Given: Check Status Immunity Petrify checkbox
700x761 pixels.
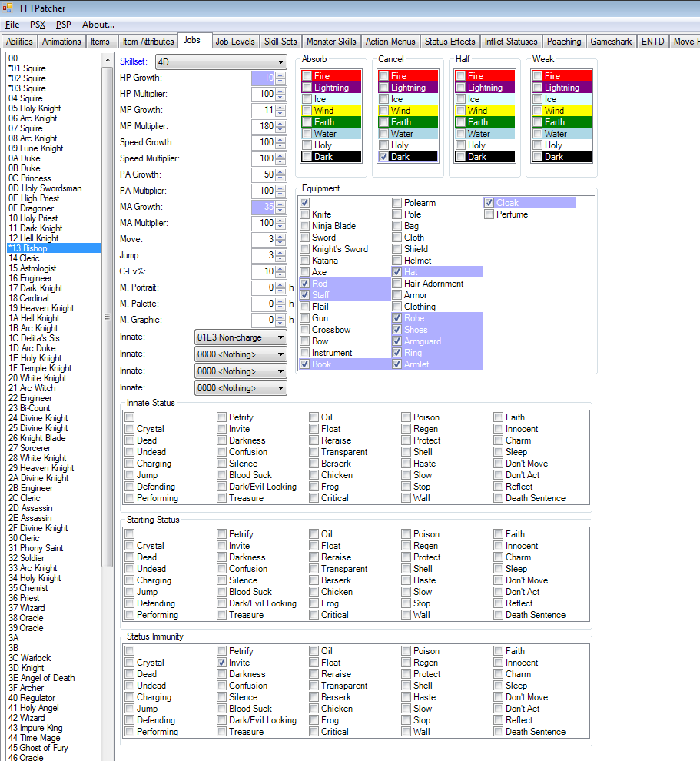Looking at the screenshot, I should click(x=222, y=651).
